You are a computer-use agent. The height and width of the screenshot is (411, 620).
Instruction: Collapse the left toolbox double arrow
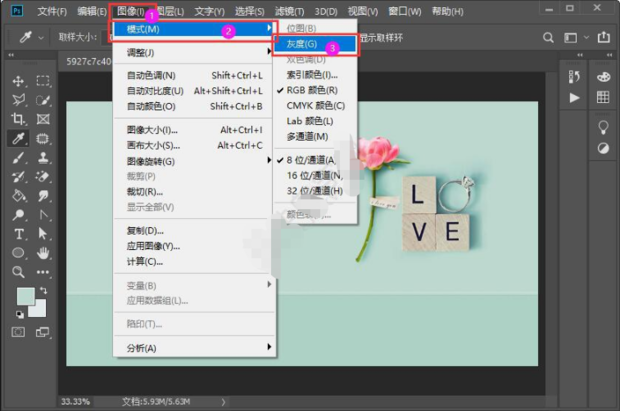[11, 55]
